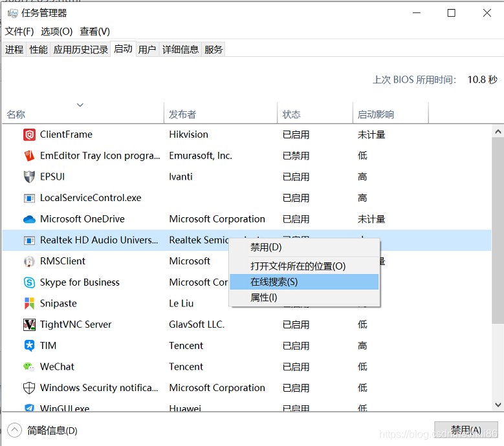Select the TIM row name
This screenshot has height=446, width=504.
[x=48, y=346]
